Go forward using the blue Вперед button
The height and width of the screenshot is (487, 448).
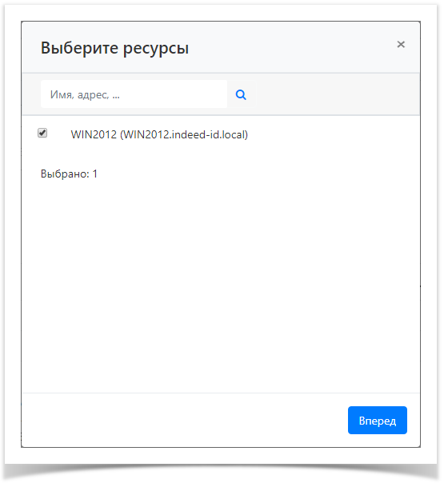click(x=377, y=420)
